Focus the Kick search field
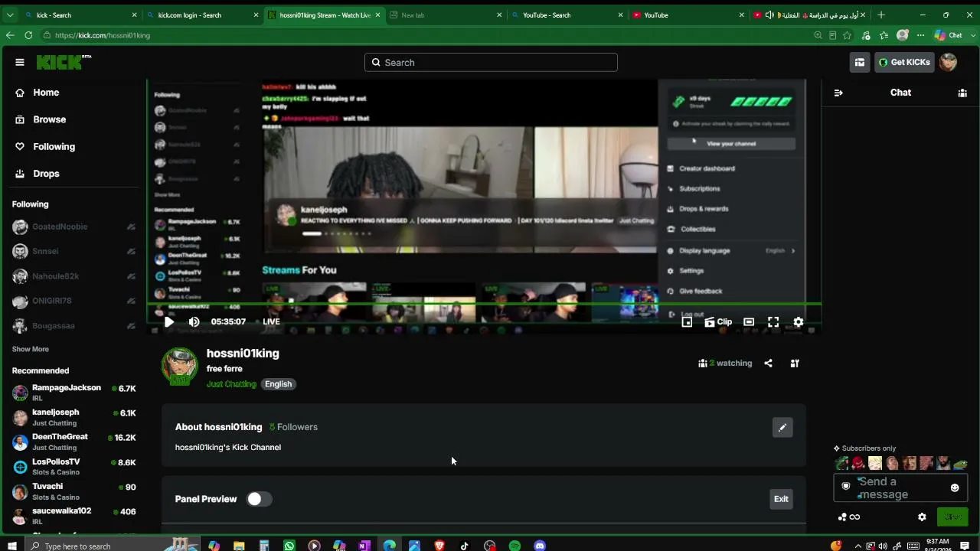This screenshot has width=980, height=551. coord(491,63)
